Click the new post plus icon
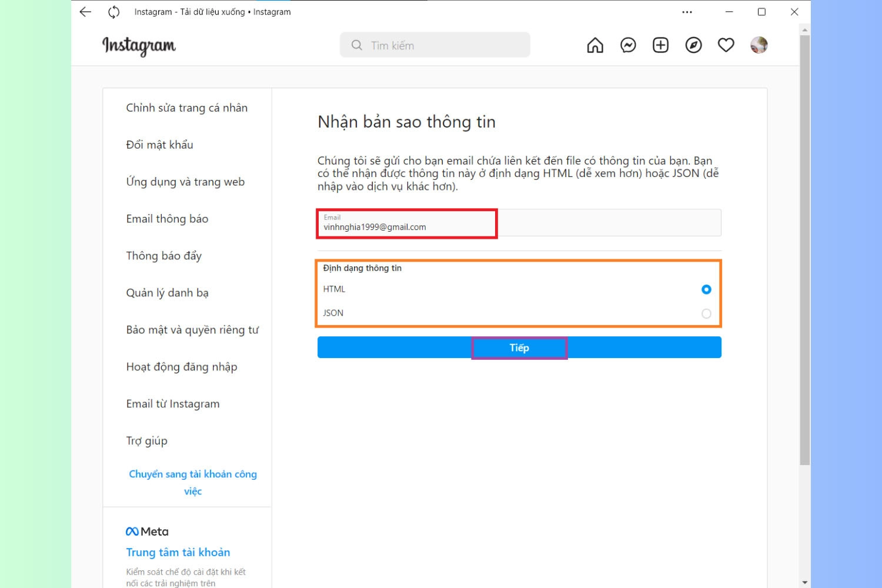 (661, 45)
